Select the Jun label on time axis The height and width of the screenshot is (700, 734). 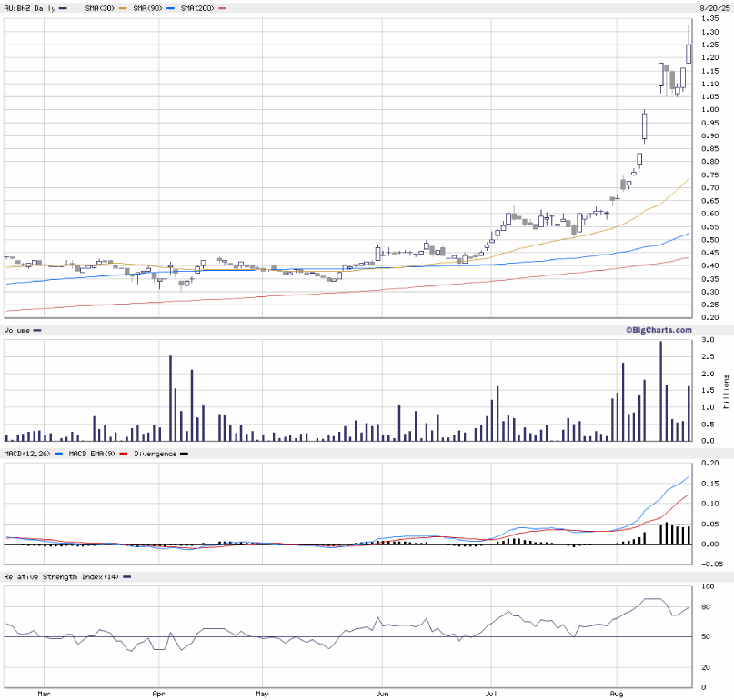(382, 694)
